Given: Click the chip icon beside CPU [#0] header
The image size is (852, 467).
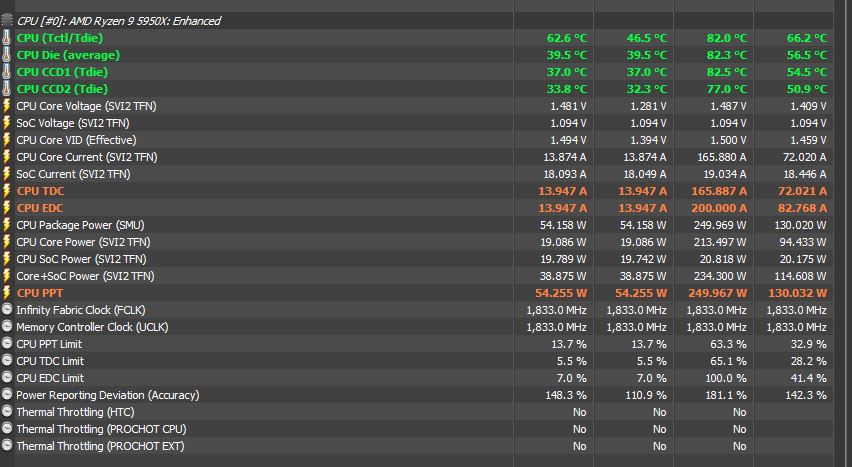Looking at the screenshot, I should click(x=8, y=20).
